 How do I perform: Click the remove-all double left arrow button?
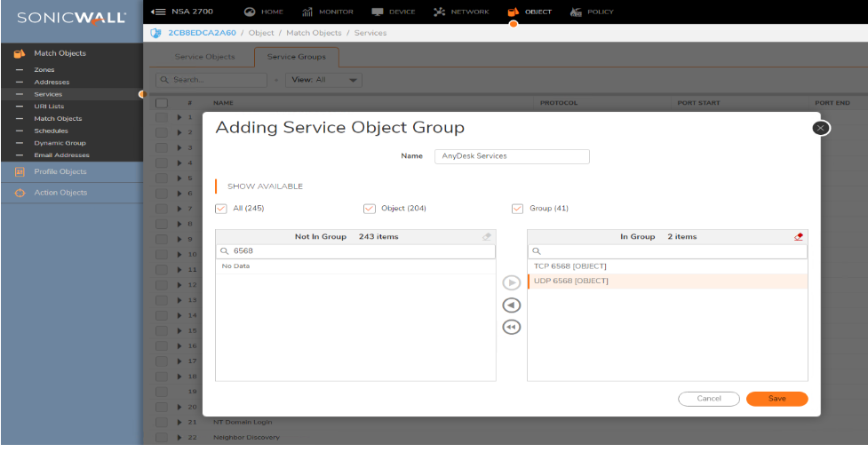(x=511, y=327)
